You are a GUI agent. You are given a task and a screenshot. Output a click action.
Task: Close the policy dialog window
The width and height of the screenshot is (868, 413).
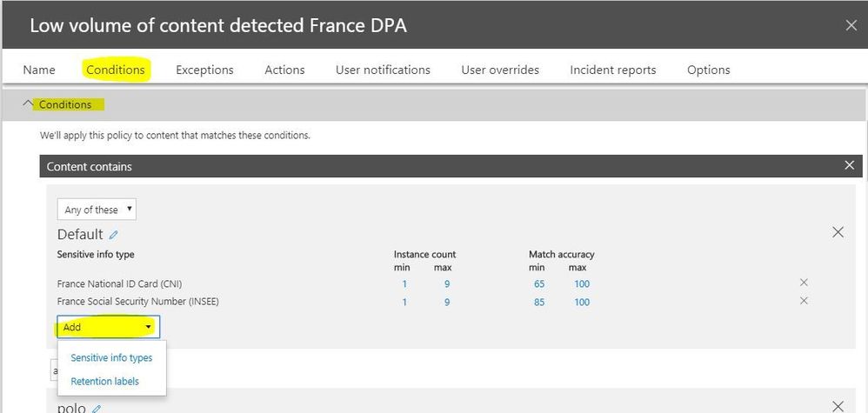[x=851, y=25]
